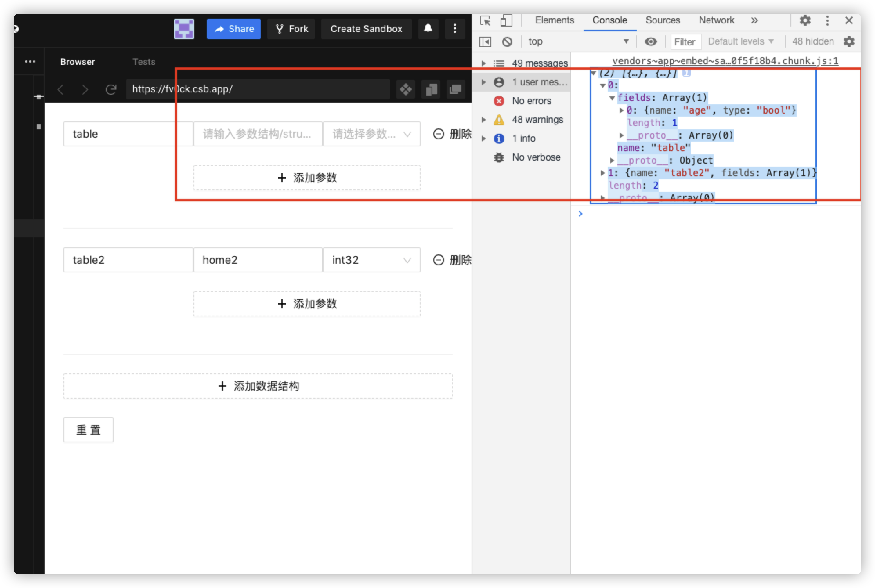The height and width of the screenshot is (588, 875).
Task: Open DevTools settings gear icon
Action: 805,20
